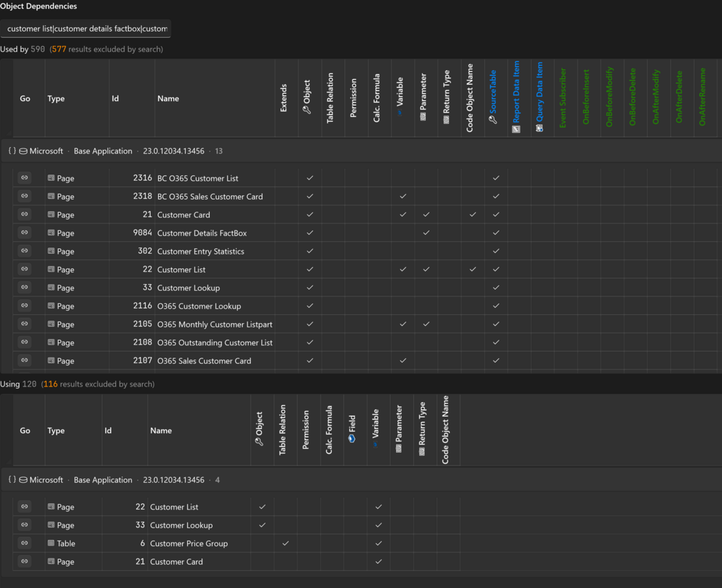Viewport: 722px width, 588px height.
Task: Go to Customer Card in Using table
Action: tap(24, 561)
